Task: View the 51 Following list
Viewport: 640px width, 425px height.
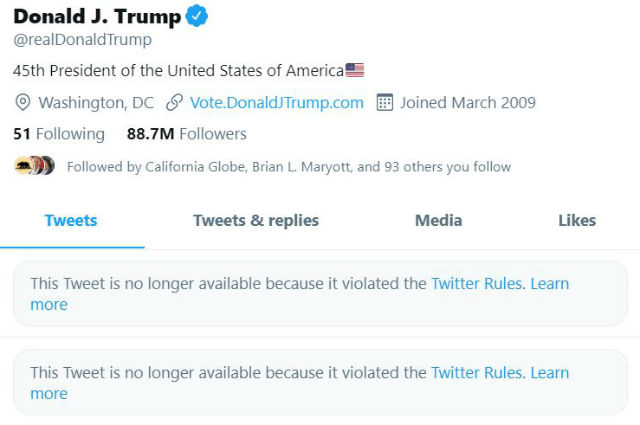Action: coord(59,134)
